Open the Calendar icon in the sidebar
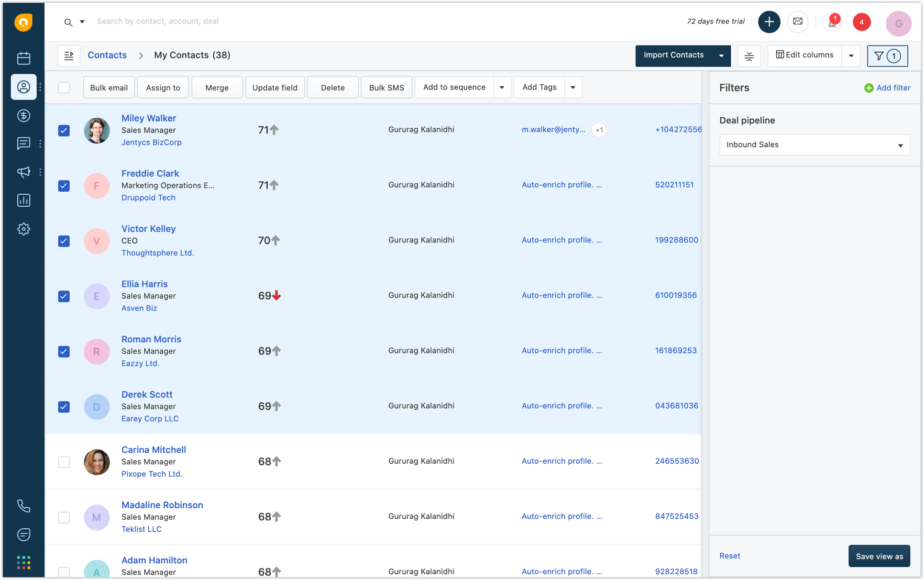 23,57
